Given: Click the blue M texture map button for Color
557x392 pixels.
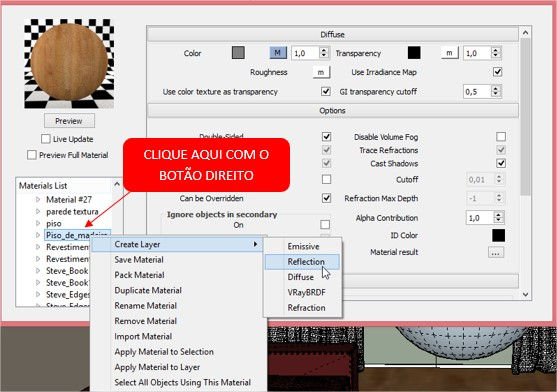Looking at the screenshot, I should [x=278, y=53].
